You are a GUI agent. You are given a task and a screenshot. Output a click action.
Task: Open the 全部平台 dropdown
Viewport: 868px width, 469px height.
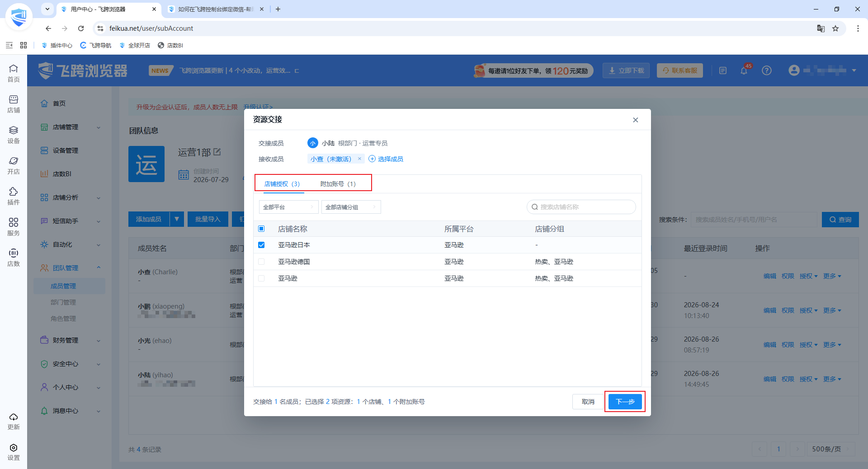click(288, 207)
